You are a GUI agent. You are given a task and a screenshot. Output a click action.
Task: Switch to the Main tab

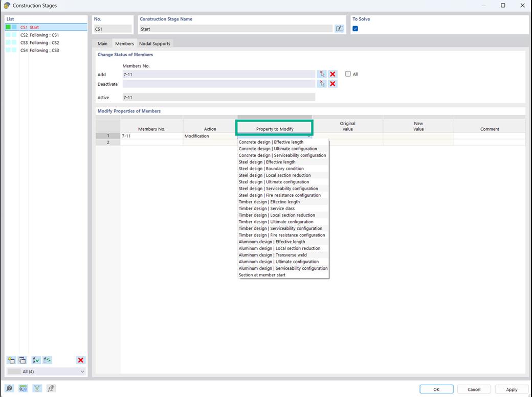102,43
